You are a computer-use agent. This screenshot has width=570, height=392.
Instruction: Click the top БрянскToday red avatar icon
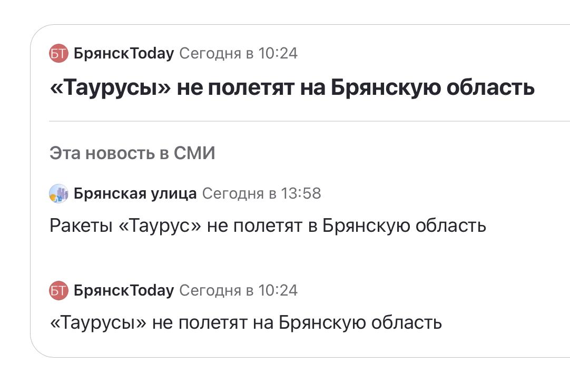[58, 53]
